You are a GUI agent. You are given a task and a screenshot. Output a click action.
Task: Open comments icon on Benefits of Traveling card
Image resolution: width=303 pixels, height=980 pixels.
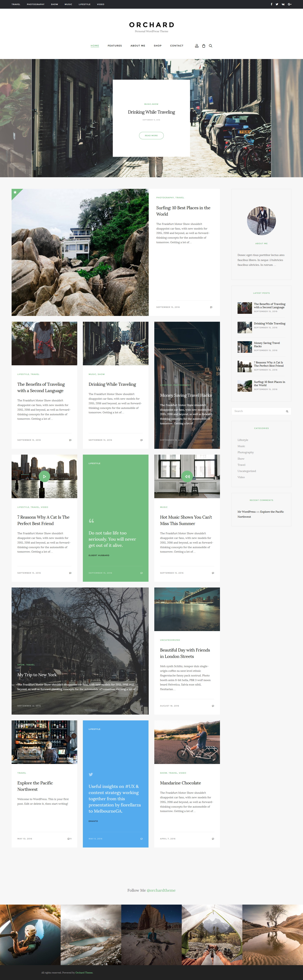(x=70, y=440)
